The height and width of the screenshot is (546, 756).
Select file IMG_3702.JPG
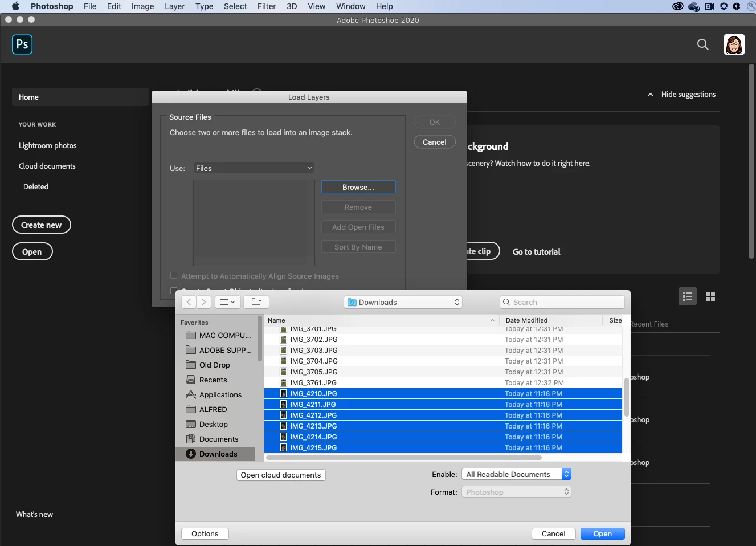point(443,340)
